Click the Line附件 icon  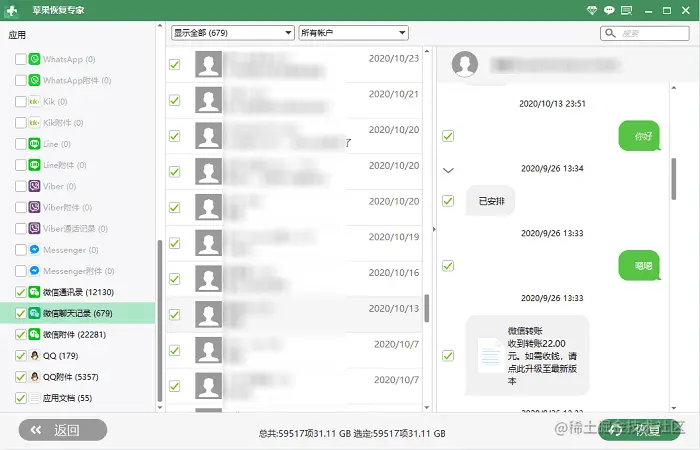[34, 165]
